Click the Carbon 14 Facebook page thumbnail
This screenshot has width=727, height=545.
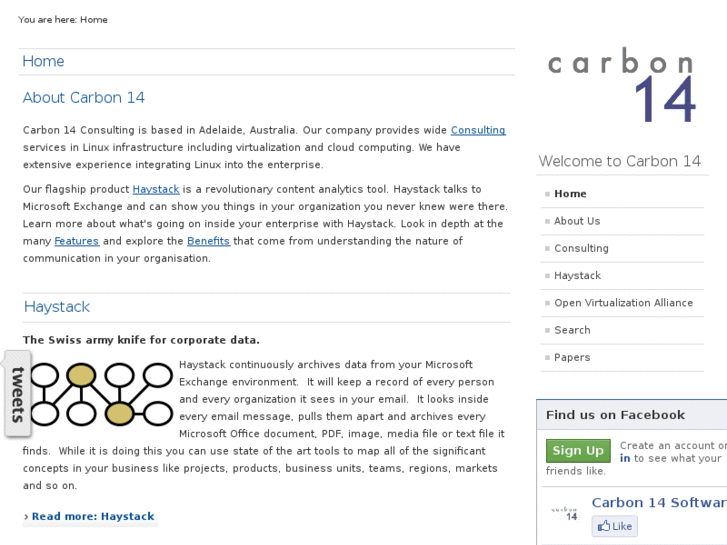pyautogui.click(x=566, y=513)
